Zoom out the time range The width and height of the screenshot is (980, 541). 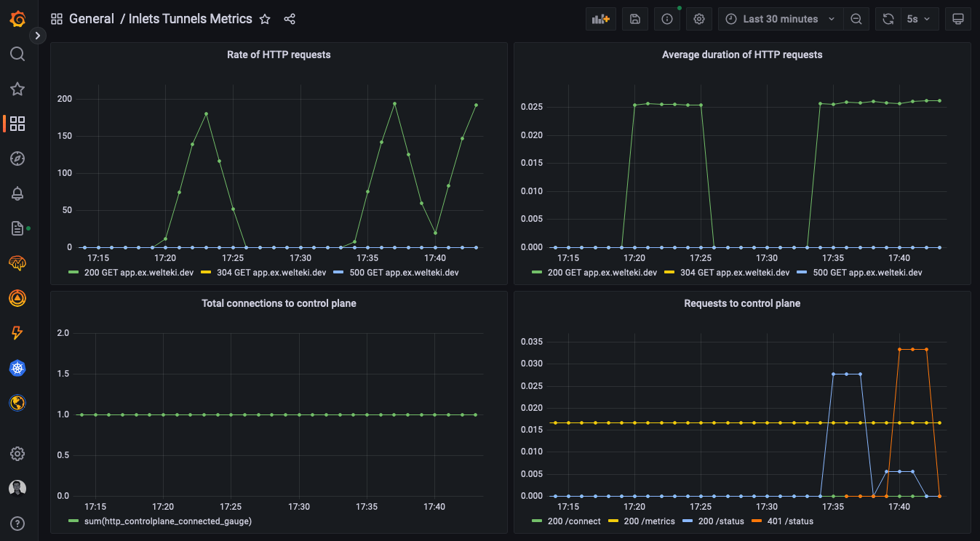[856, 19]
